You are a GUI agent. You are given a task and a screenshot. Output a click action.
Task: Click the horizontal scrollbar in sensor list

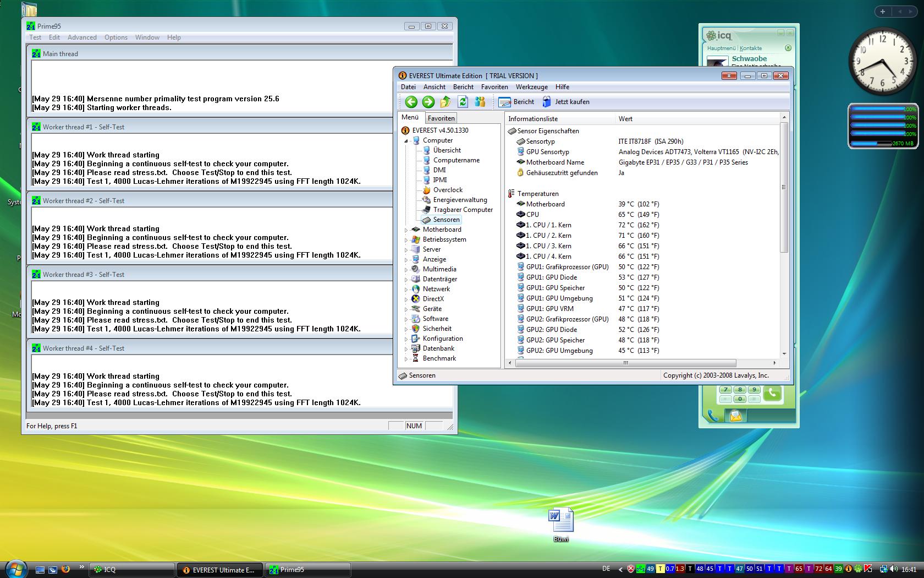click(x=625, y=363)
